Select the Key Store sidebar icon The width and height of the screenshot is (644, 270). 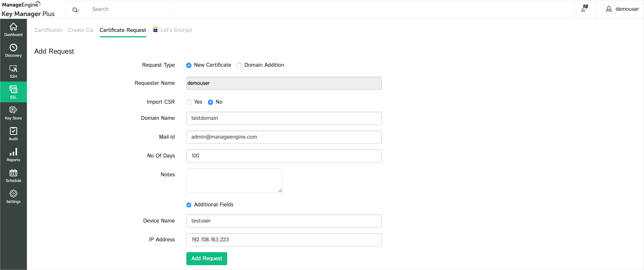pos(13,110)
